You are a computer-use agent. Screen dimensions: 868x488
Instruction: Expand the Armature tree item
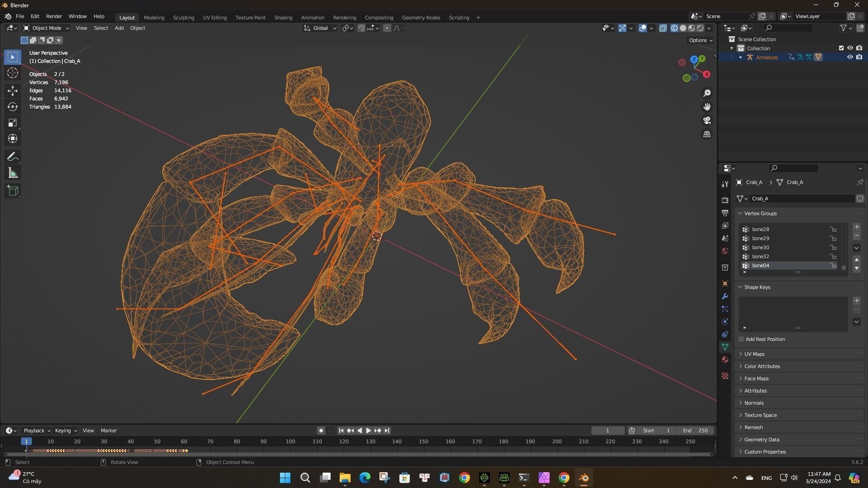[740, 57]
